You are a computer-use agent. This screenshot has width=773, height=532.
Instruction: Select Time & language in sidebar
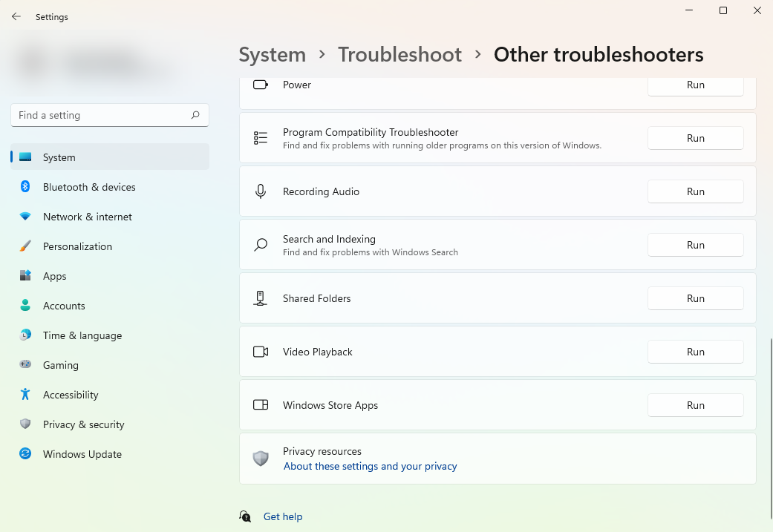[82, 335]
